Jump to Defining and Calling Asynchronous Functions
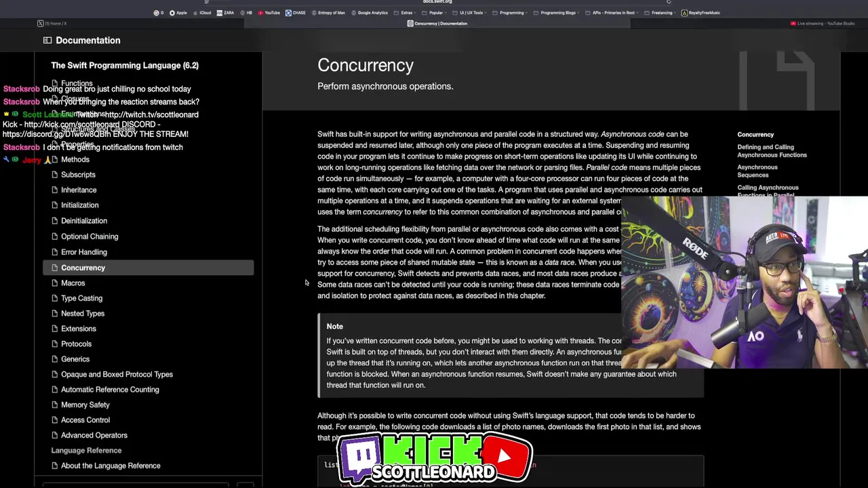This screenshot has width=868, height=488. coord(772,151)
